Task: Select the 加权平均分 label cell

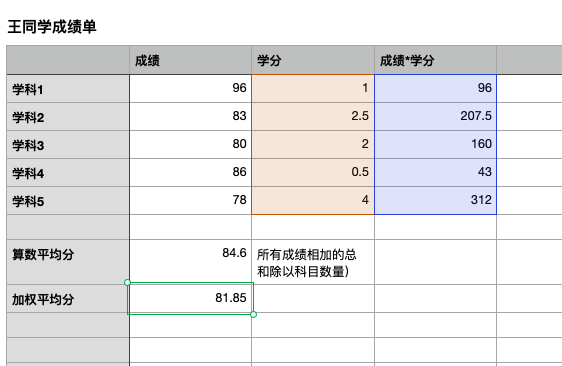Action: 68,299
